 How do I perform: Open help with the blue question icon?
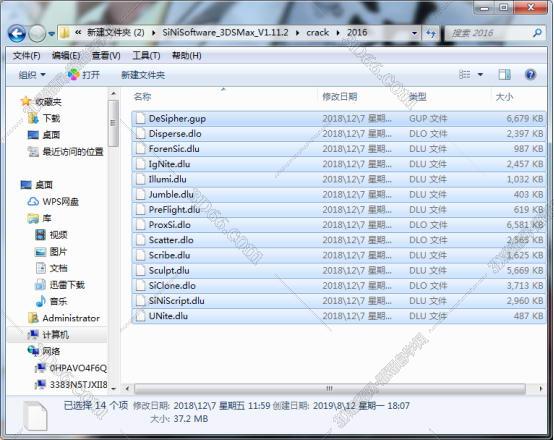point(530,75)
